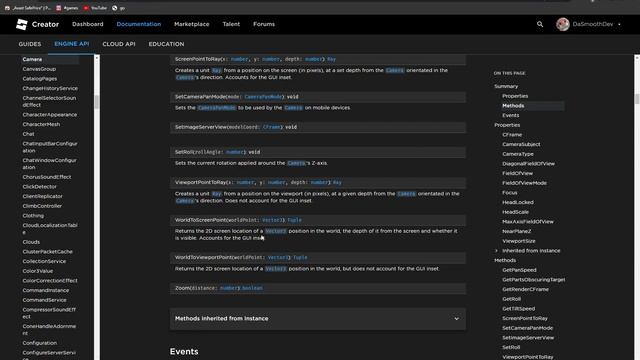Switch to the ENGINE API tab
Screen dimensions: 640x360
point(72,44)
